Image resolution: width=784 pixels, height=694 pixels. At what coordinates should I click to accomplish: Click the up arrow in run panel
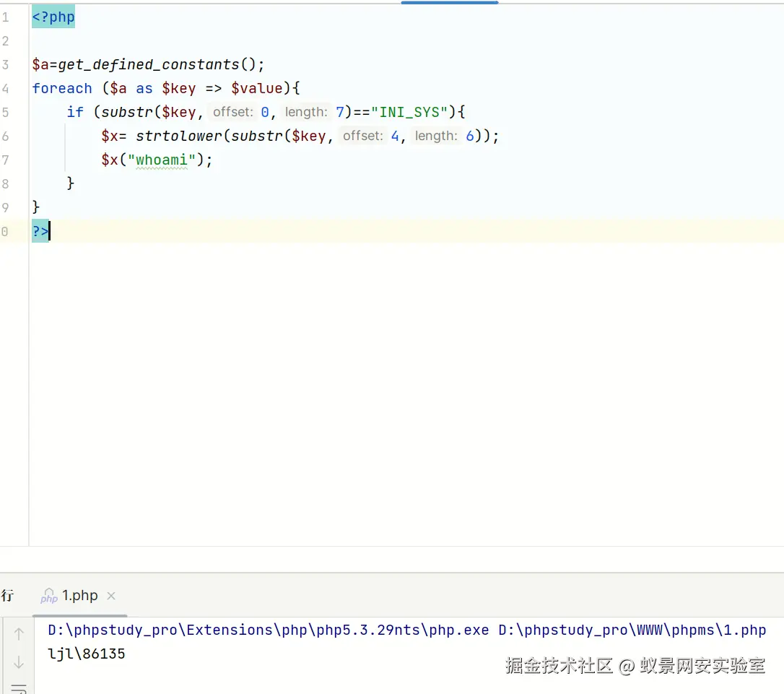[19, 633]
